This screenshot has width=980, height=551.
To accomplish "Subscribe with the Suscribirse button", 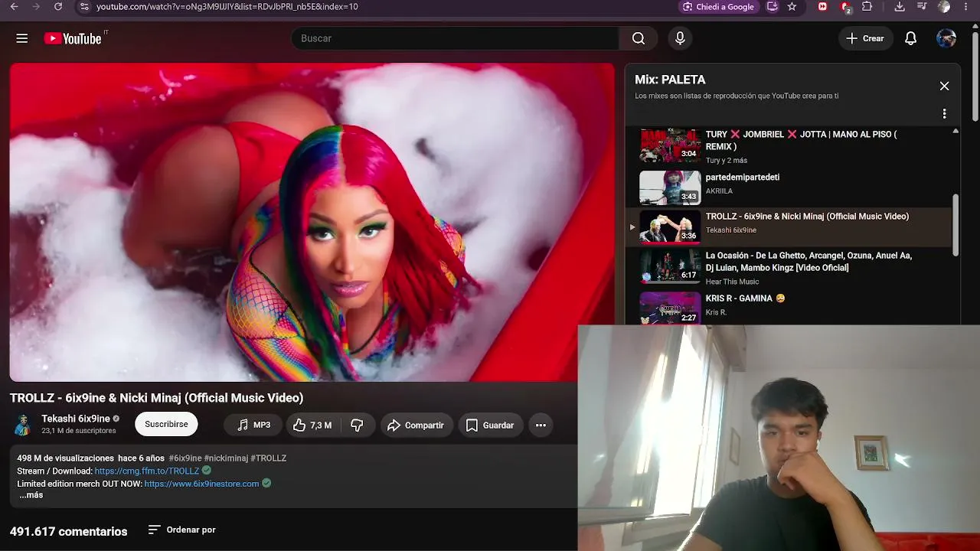I will [x=166, y=425].
